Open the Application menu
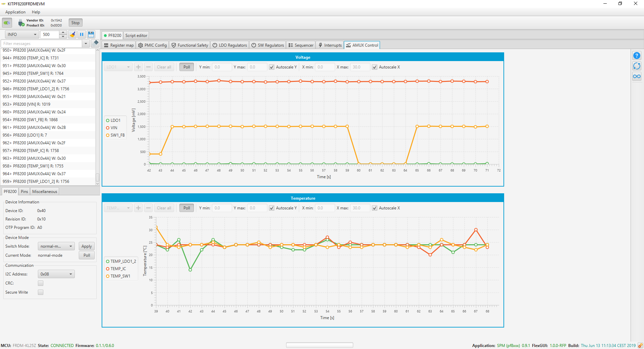Image resolution: width=644 pixels, height=349 pixels. pos(15,12)
